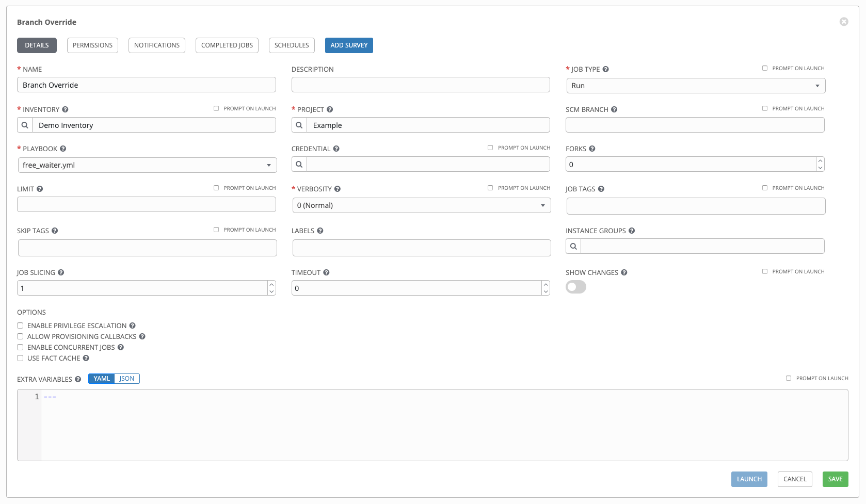The height and width of the screenshot is (504, 866).
Task: Click the help icon next to Timeout
Action: click(326, 272)
